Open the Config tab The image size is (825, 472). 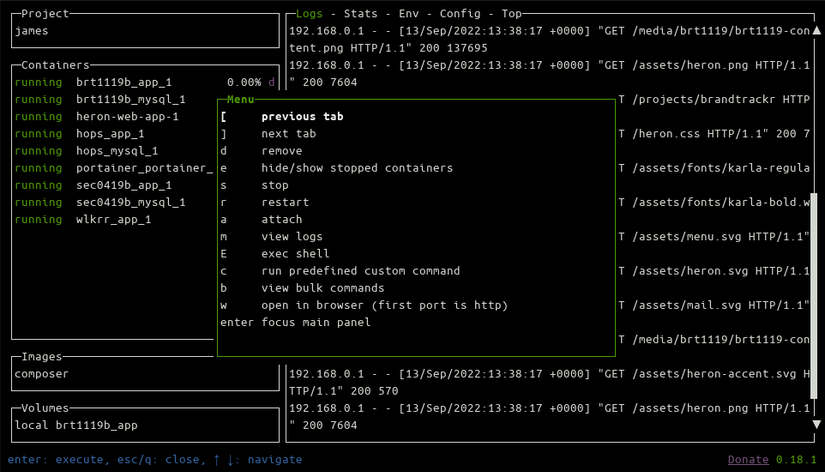[x=460, y=14]
